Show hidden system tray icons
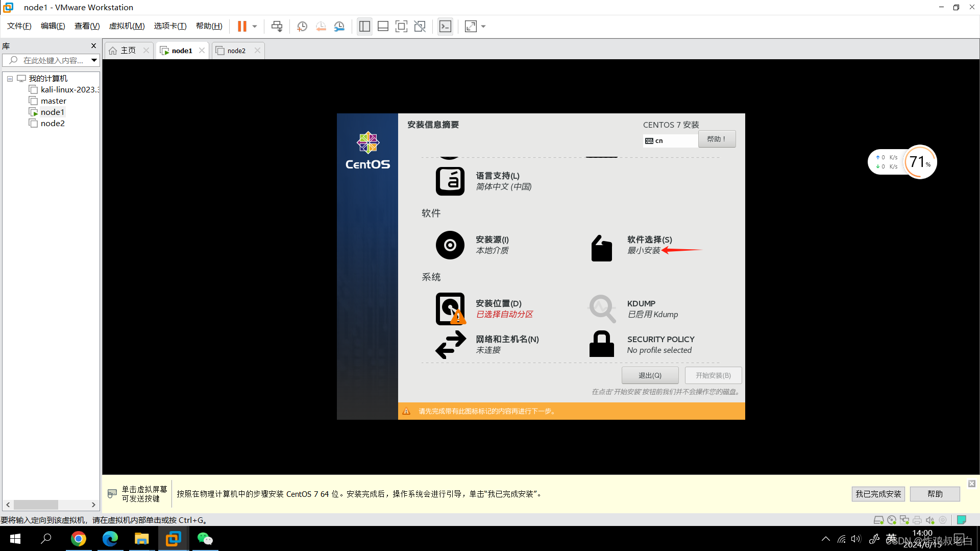Image resolution: width=980 pixels, height=551 pixels. (825, 539)
